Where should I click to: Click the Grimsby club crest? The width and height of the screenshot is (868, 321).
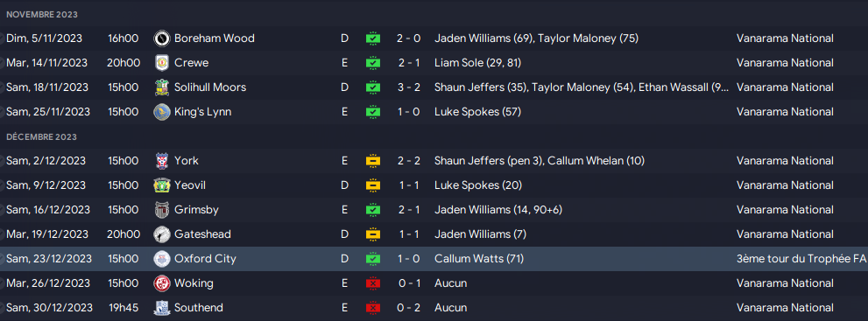pyautogui.click(x=162, y=210)
